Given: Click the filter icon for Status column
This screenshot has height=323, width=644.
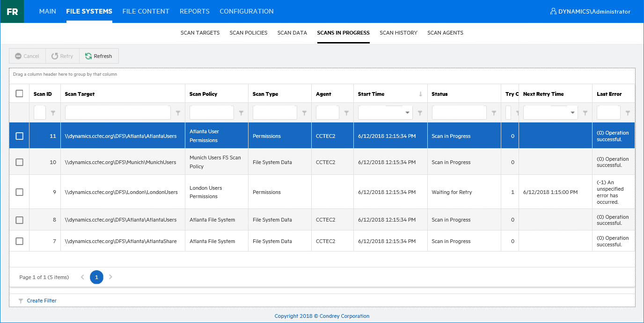Looking at the screenshot, I should [494, 113].
